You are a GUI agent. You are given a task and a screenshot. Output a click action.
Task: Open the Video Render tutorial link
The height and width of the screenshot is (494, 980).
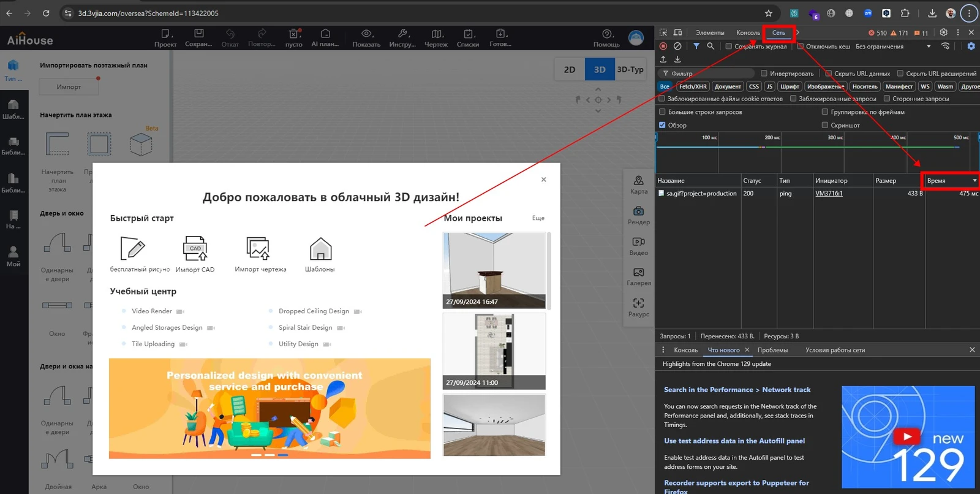pos(152,311)
